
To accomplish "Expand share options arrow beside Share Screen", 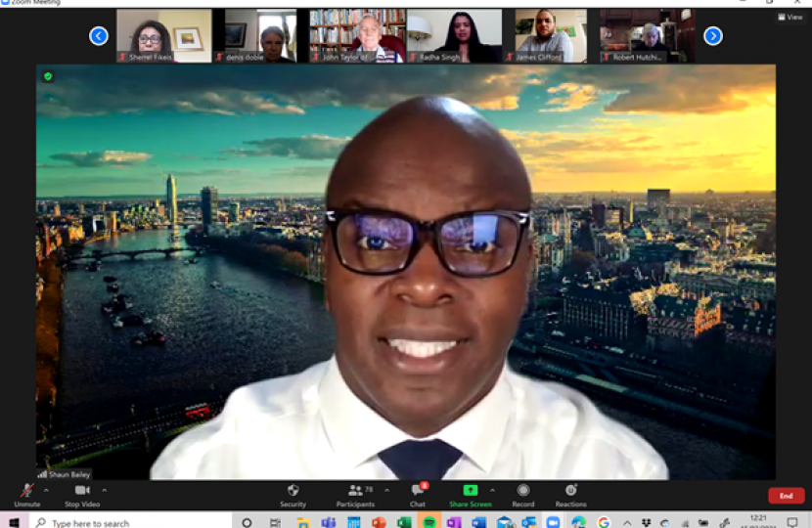I will click(492, 490).
